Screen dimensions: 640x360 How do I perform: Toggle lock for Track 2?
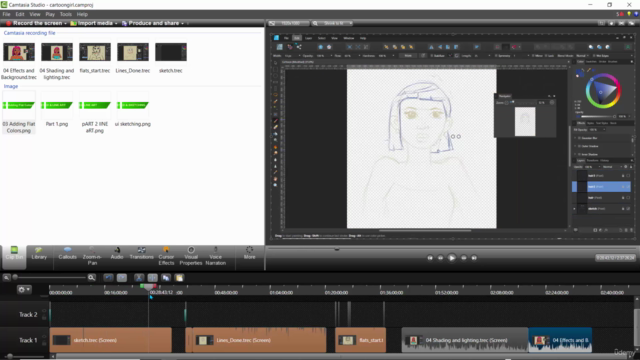click(x=44, y=318)
